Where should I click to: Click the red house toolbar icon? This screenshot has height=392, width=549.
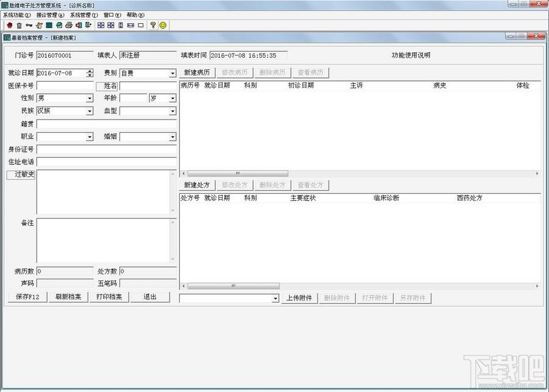click(x=9, y=25)
